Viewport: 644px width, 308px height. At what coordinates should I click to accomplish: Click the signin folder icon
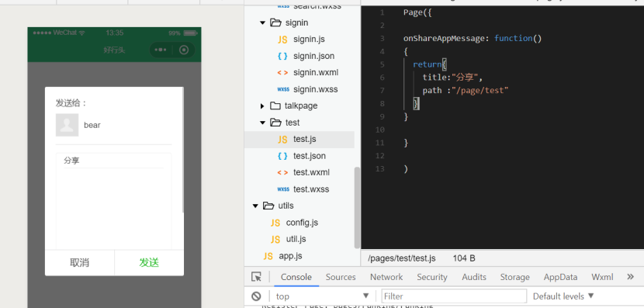tap(275, 22)
